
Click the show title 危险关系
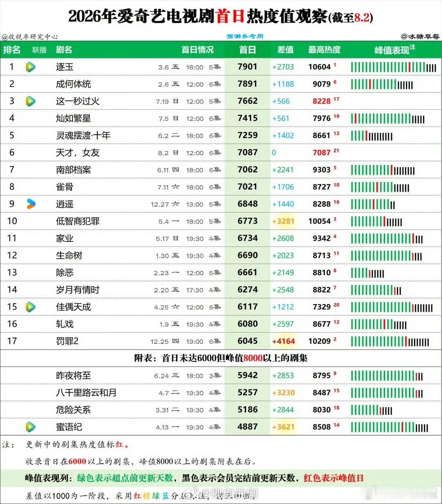click(73, 410)
